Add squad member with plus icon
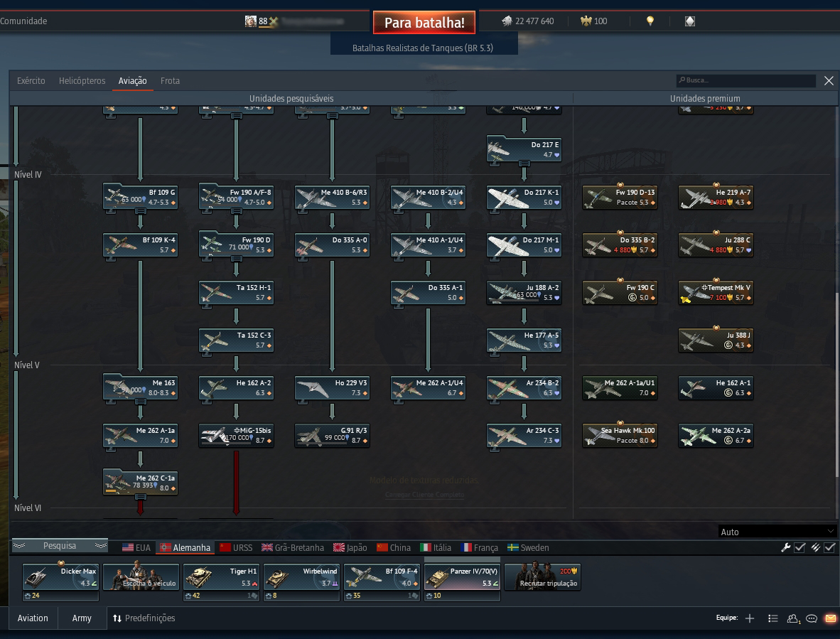This screenshot has height=639, width=840. pyautogui.click(x=750, y=618)
